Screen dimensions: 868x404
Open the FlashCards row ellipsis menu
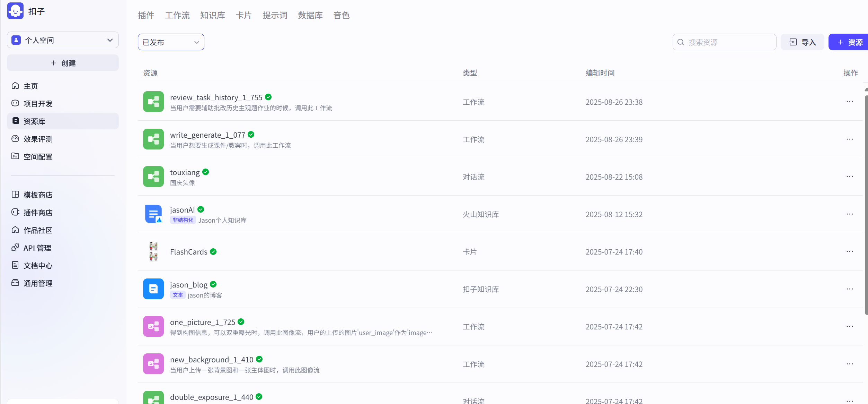click(x=849, y=252)
